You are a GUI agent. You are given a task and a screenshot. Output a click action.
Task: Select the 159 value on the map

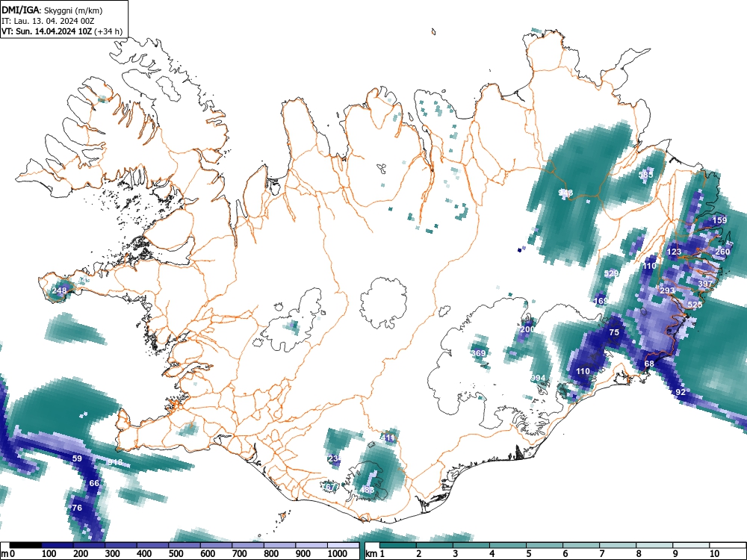(719, 220)
